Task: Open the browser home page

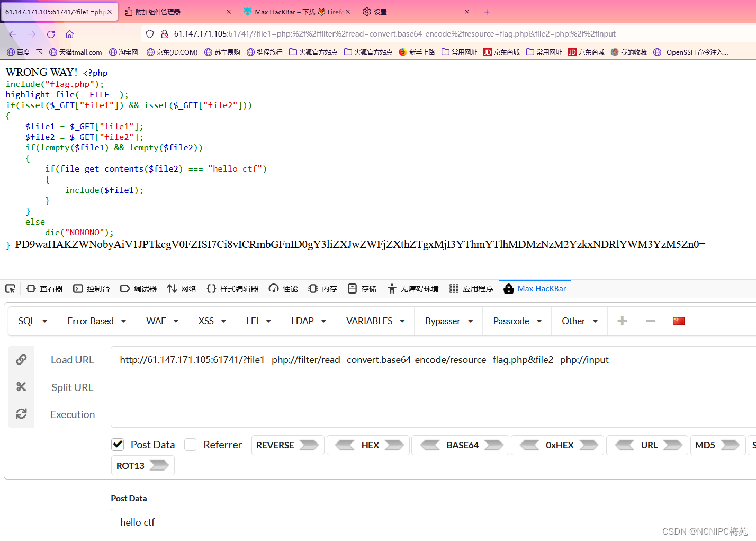Action: [x=69, y=34]
